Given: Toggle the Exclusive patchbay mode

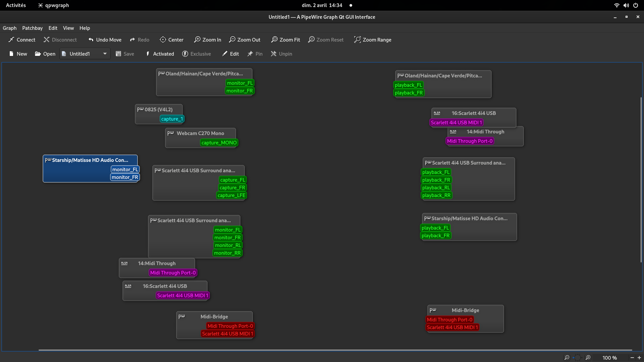Looking at the screenshot, I should 196,54.
